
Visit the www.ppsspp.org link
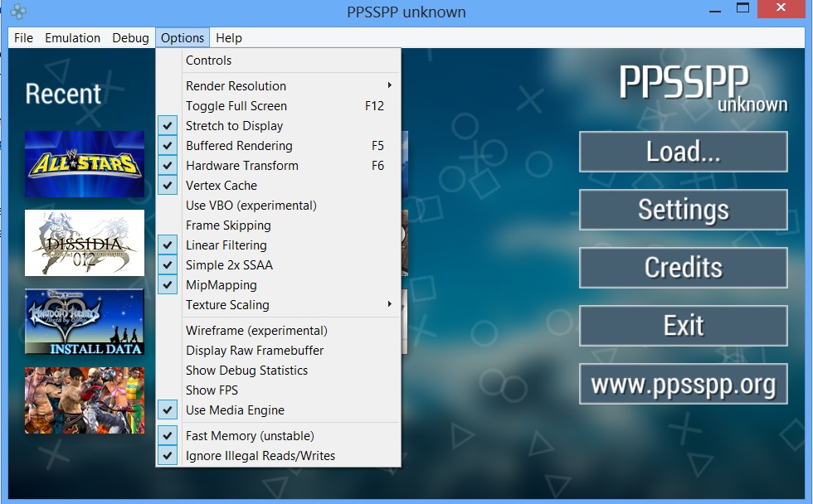(x=683, y=384)
